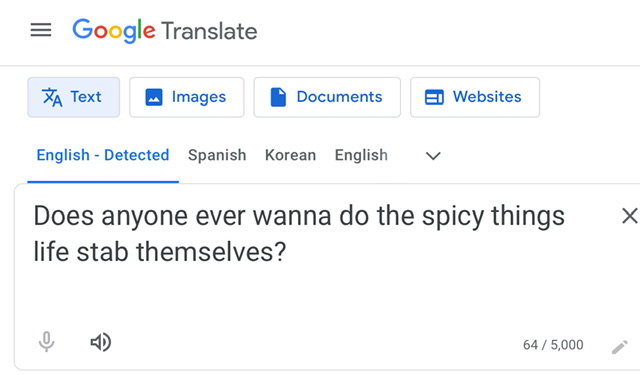Viewport: 640px width, 375px height.
Task: Choose English as source language
Action: tap(361, 155)
